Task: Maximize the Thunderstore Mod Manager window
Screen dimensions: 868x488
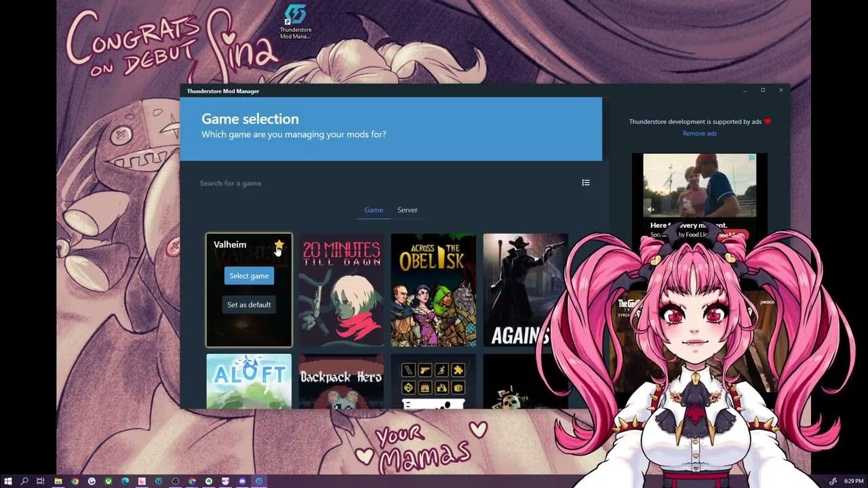Action: click(x=763, y=90)
